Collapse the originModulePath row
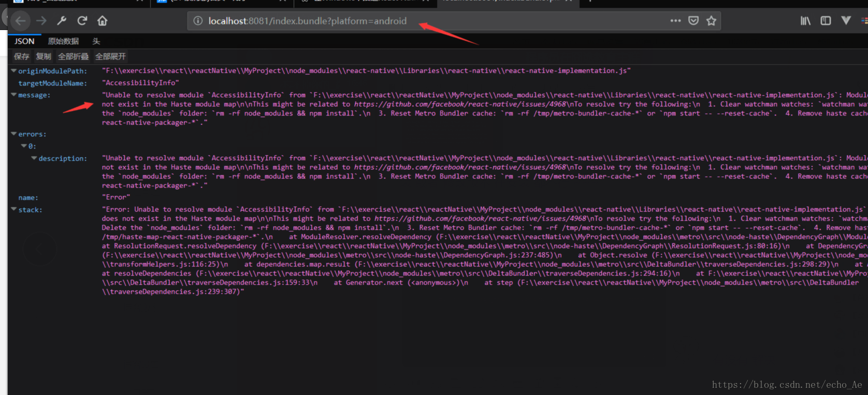Screen dimensions: 868x395 click(x=13, y=71)
